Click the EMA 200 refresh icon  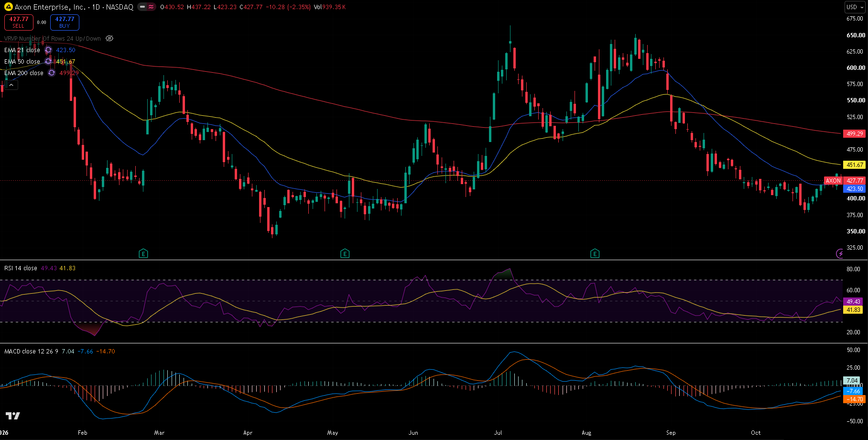[52, 73]
